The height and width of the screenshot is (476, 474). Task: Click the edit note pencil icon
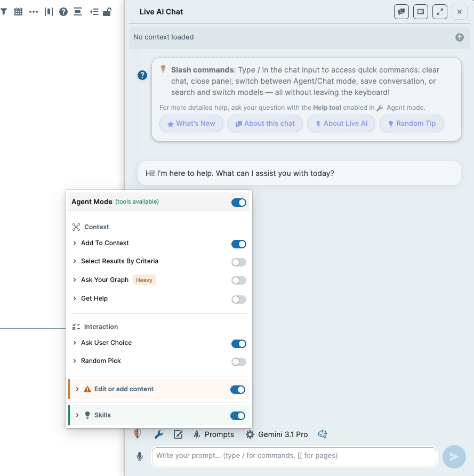178,434
